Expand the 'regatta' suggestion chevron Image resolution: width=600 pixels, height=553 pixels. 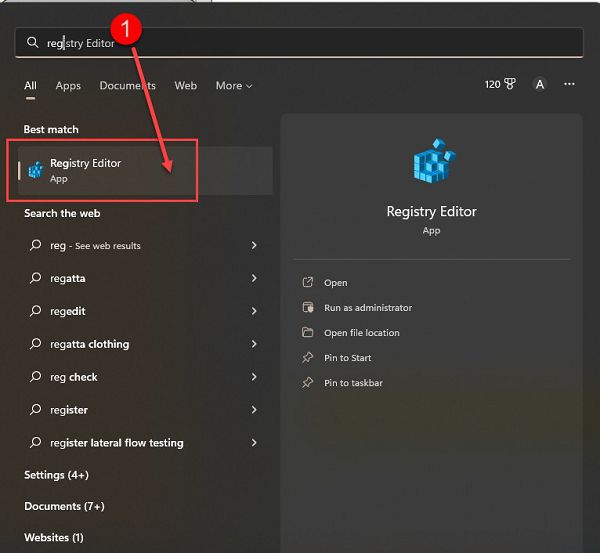[254, 278]
